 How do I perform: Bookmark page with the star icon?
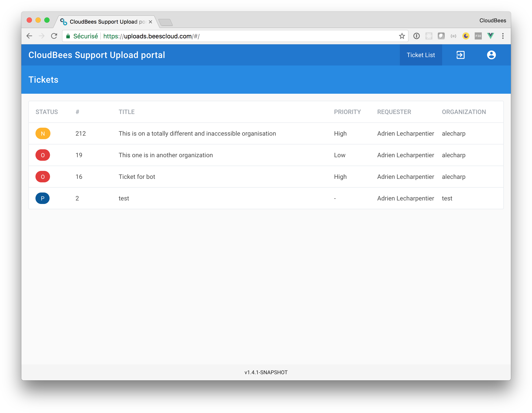pos(402,36)
